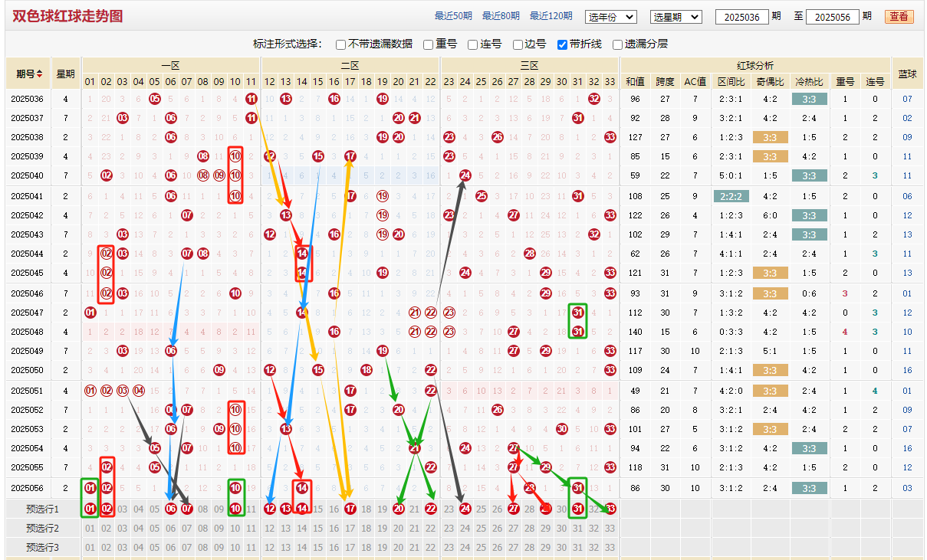Check the 重号 marking option

(x=429, y=44)
